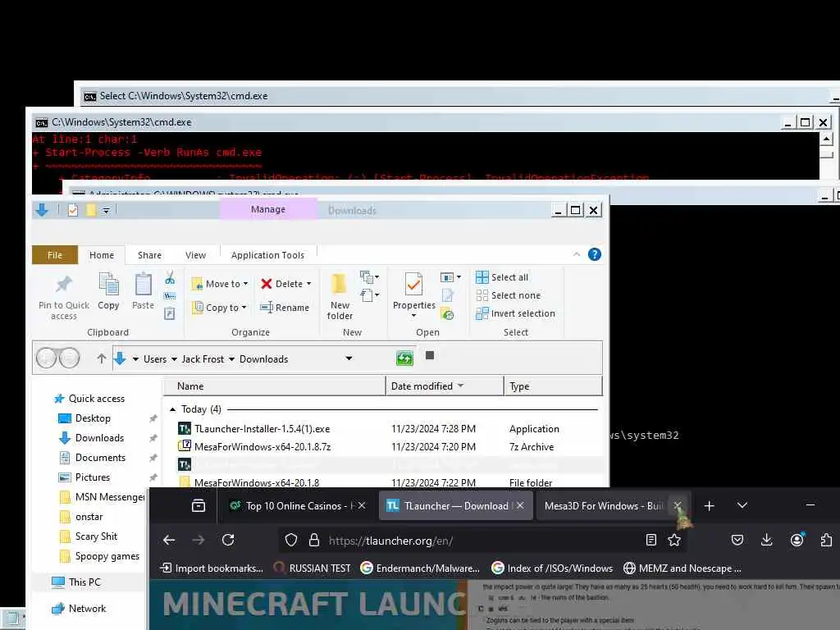Open address bar history dropdown

[x=349, y=358]
